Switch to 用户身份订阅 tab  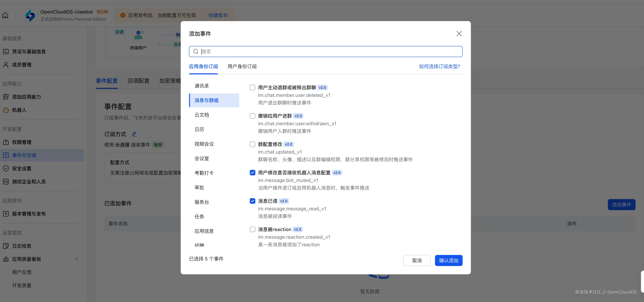242,66
